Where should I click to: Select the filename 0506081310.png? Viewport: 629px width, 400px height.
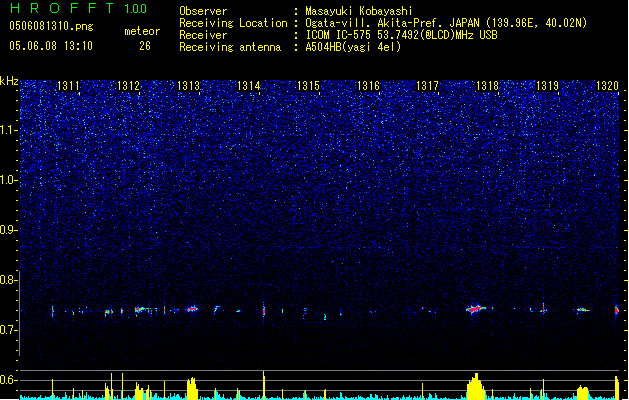51,26
